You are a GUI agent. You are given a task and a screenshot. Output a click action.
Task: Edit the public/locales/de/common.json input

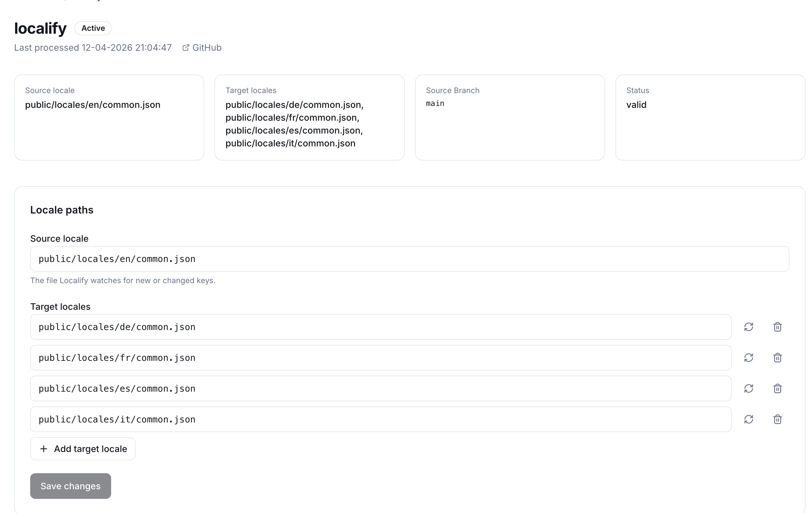point(381,326)
